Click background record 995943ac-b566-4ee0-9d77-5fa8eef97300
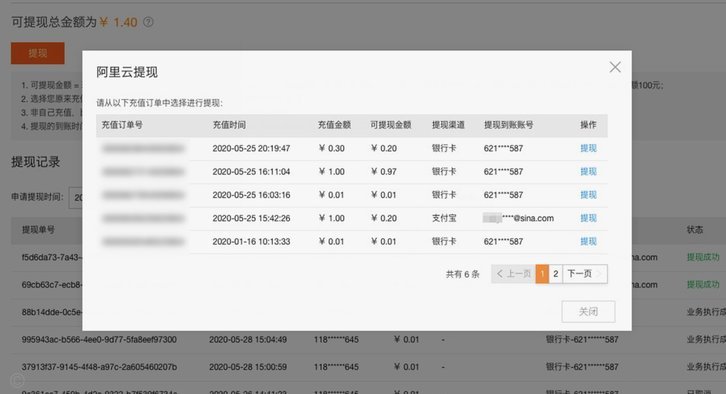 [99, 339]
